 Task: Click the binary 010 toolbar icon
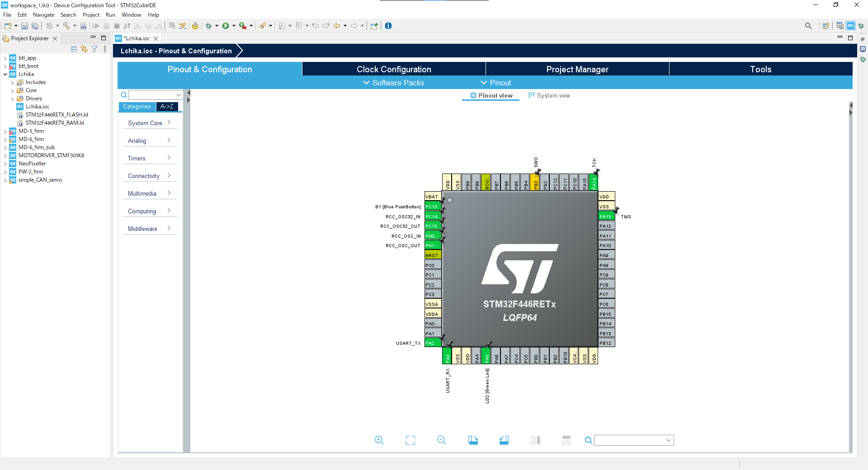pos(83,26)
